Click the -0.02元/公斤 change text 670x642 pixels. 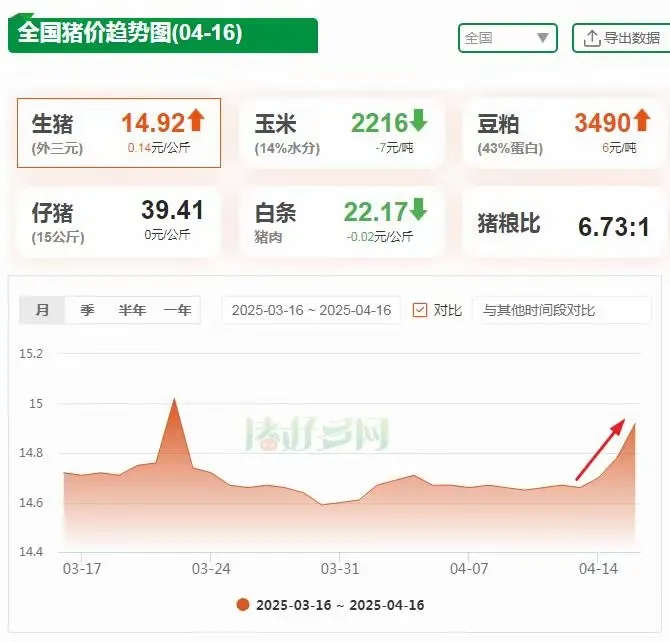379,236
